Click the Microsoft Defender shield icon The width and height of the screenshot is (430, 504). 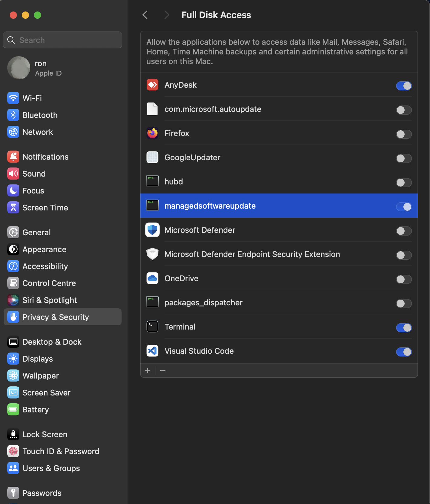152,230
